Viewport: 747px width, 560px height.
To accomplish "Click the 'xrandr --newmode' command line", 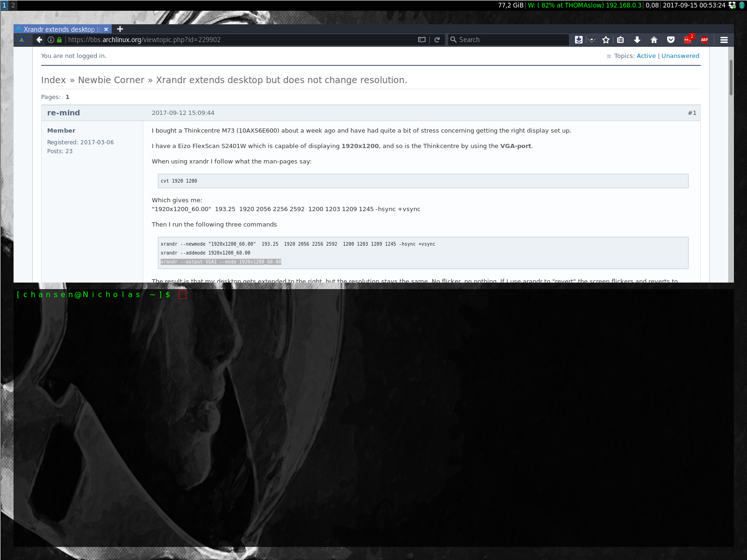I will click(298, 244).
